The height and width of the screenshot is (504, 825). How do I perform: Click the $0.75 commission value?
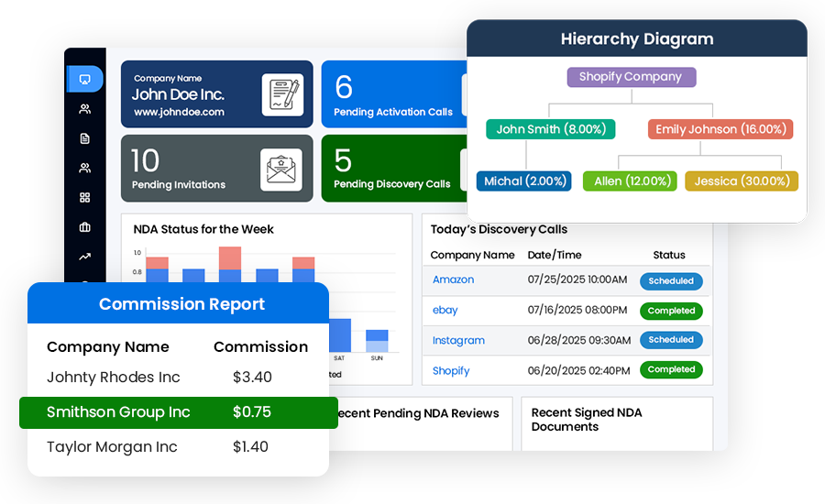coord(252,412)
